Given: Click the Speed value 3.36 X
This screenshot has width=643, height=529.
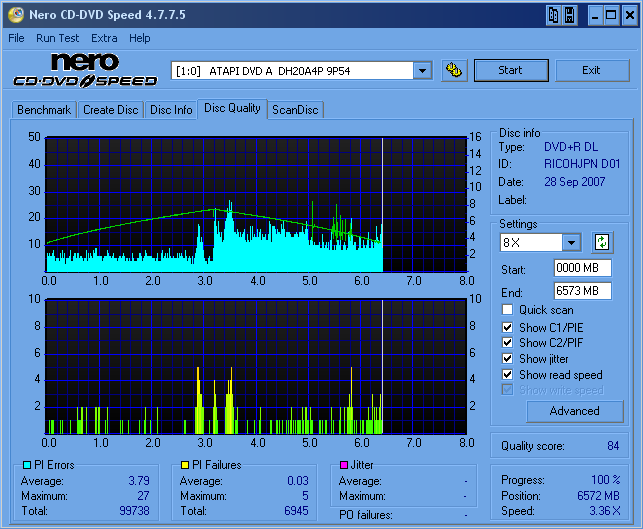Looking at the screenshot, I should pyautogui.click(x=605, y=511).
